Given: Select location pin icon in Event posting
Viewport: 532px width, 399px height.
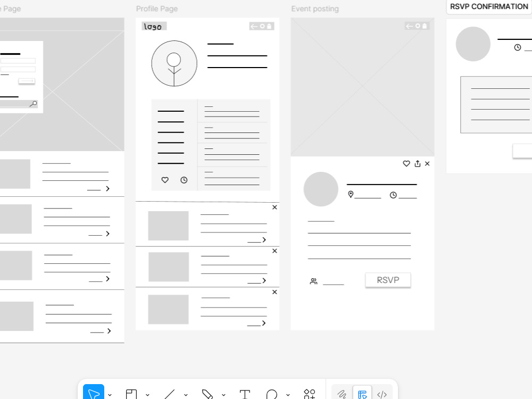Looking at the screenshot, I should coord(351,194).
